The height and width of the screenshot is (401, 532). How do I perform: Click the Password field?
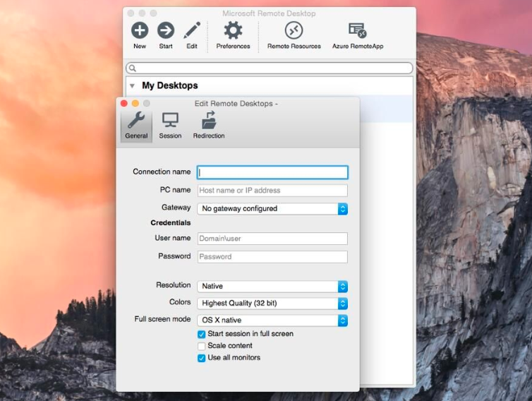[272, 257]
